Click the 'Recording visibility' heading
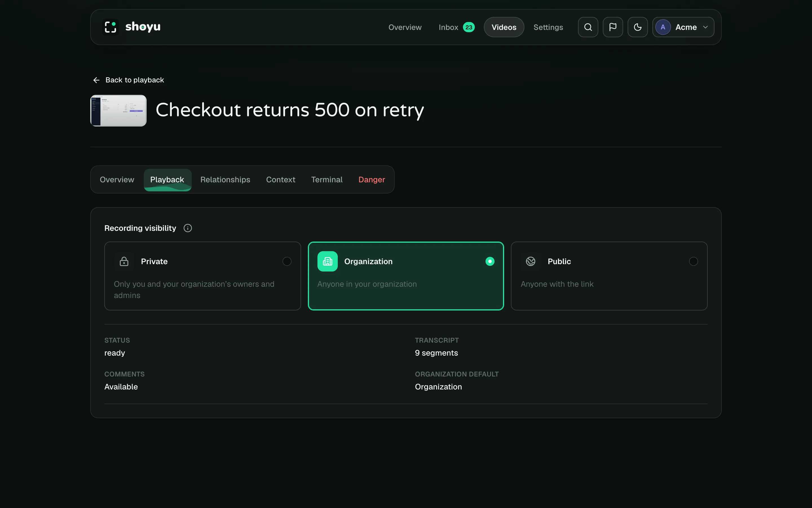This screenshot has height=508, width=812. (x=140, y=228)
